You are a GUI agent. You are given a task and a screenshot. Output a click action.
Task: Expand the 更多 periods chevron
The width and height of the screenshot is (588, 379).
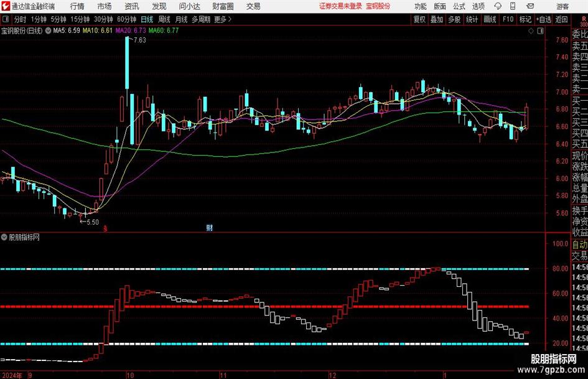[223, 19]
